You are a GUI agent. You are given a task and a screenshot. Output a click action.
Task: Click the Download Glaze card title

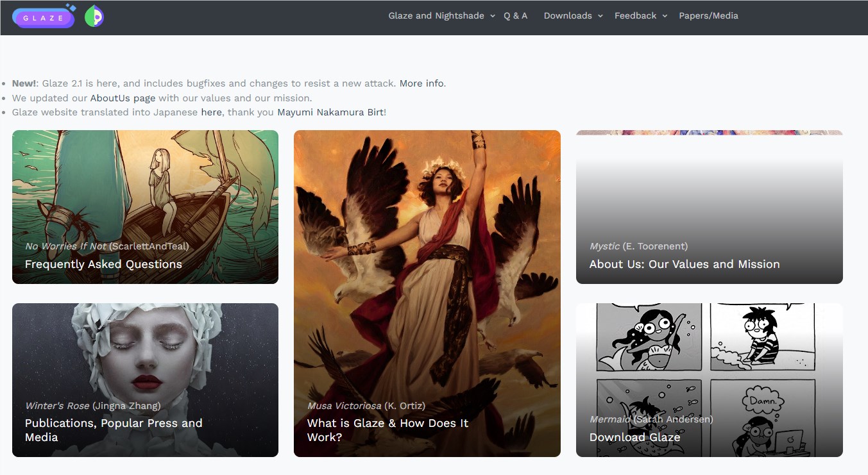tap(634, 437)
